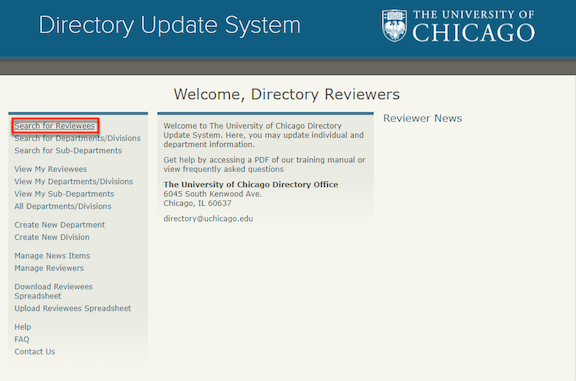576x381 pixels.
Task: Click the '6045 South Kenwood Ave.' address line
Action: coord(213,194)
